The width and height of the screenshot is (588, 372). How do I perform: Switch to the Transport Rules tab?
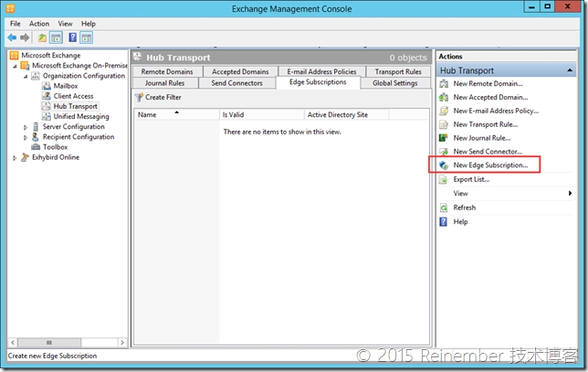(398, 71)
